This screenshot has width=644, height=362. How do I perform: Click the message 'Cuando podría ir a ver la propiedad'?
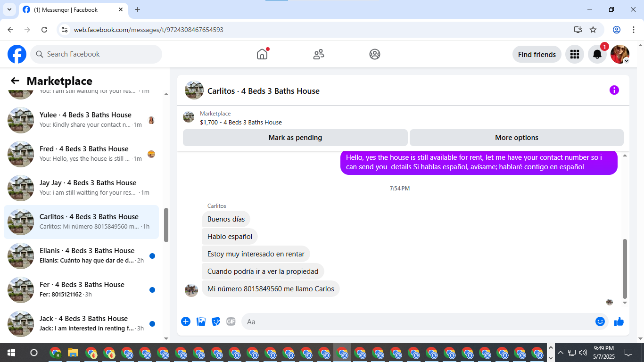263,271
